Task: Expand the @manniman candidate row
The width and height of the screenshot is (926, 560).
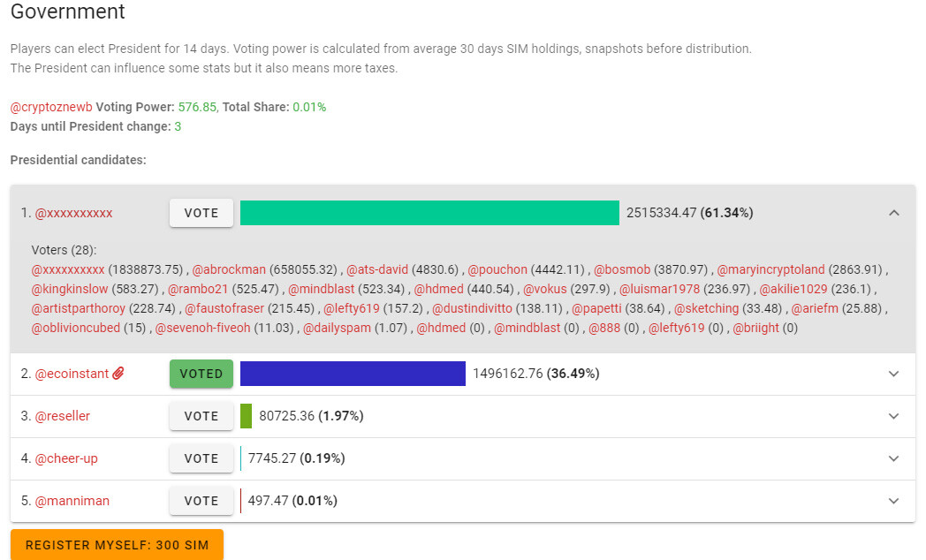Action: (893, 501)
